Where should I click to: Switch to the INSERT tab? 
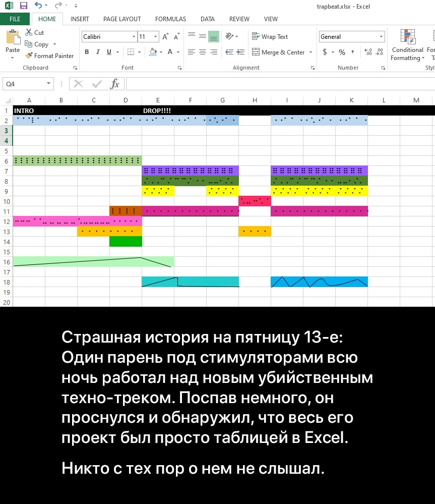tap(80, 19)
